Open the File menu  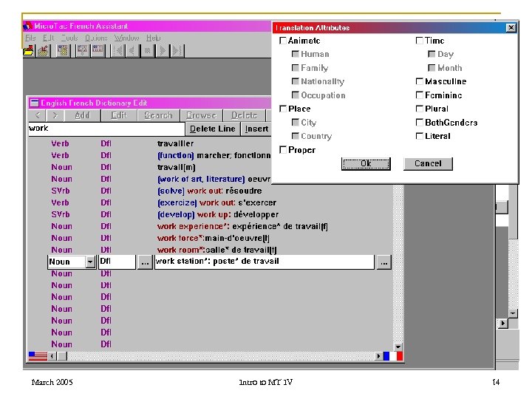(x=30, y=38)
